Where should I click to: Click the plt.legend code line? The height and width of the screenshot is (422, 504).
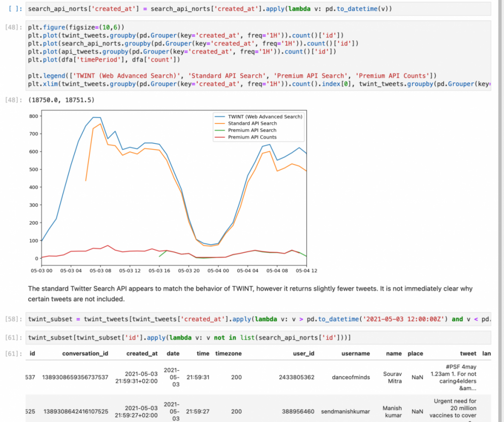pos(231,75)
